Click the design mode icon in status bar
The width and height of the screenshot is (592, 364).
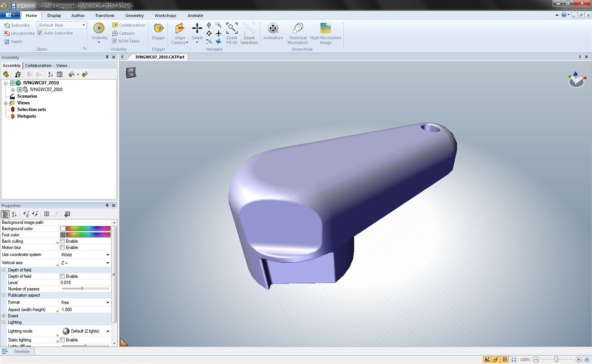click(487, 359)
